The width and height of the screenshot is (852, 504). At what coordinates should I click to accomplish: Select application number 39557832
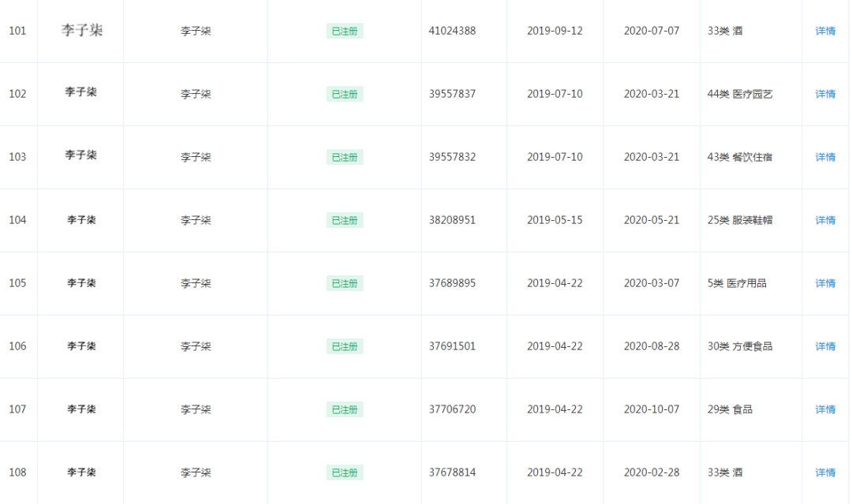pyautogui.click(x=452, y=157)
